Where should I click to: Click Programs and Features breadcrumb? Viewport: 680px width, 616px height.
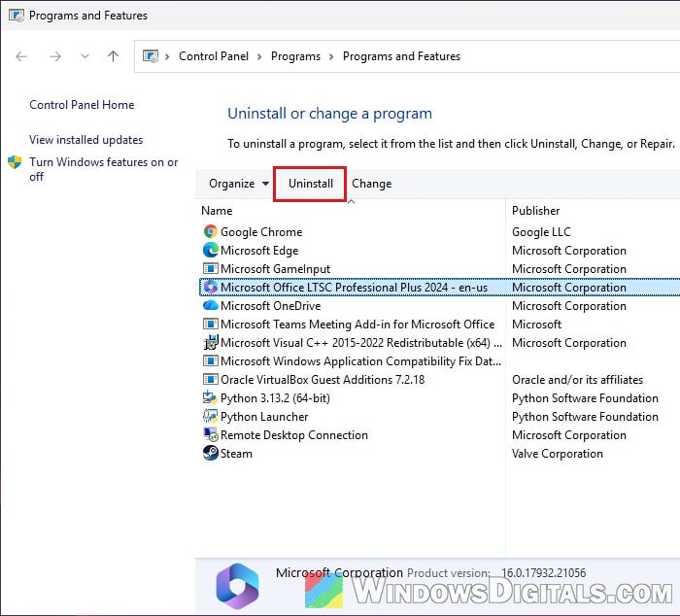pos(401,56)
